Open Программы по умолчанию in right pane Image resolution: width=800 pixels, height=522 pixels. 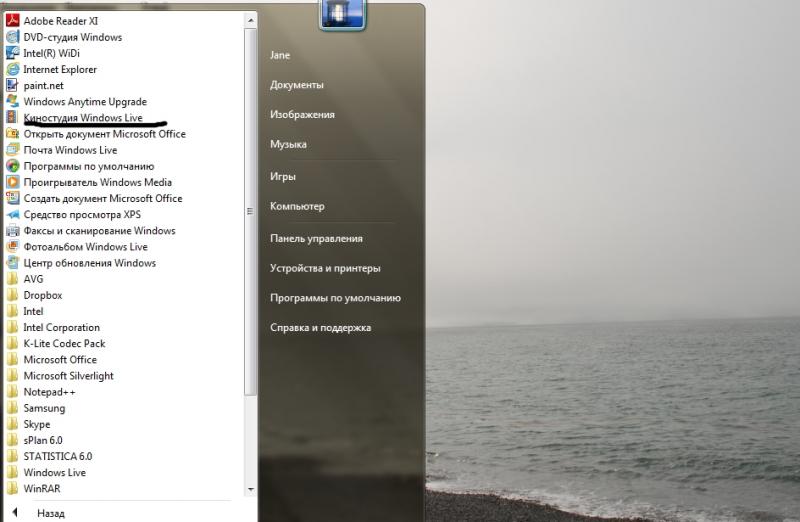335,297
